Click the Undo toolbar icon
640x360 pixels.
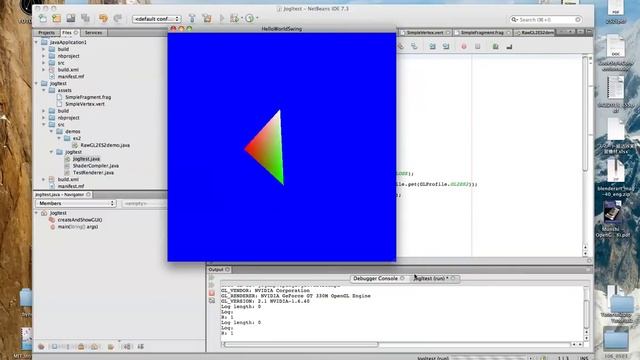pyautogui.click(x=103, y=18)
